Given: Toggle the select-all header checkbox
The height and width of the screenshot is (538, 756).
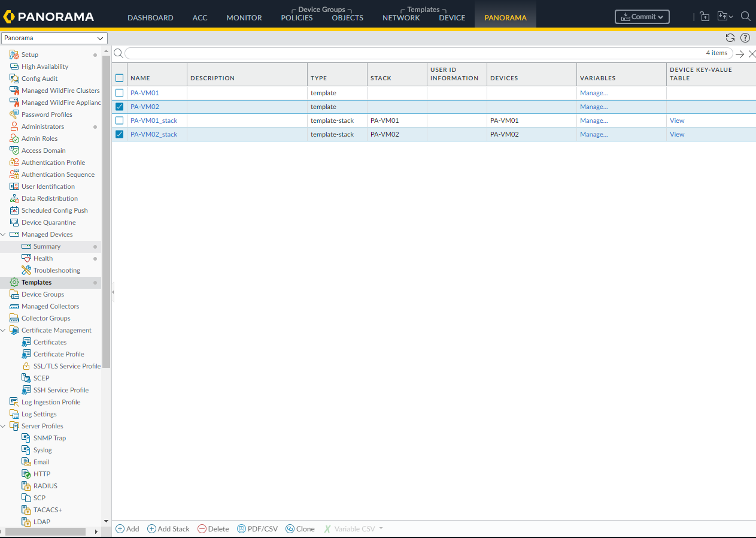Looking at the screenshot, I should (x=120, y=78).
